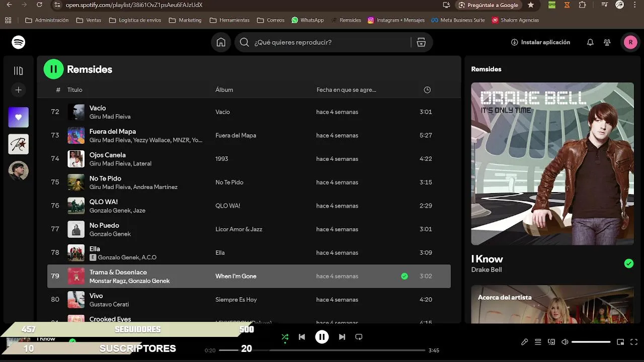Bookmark this page star icon

click(531, 5)
